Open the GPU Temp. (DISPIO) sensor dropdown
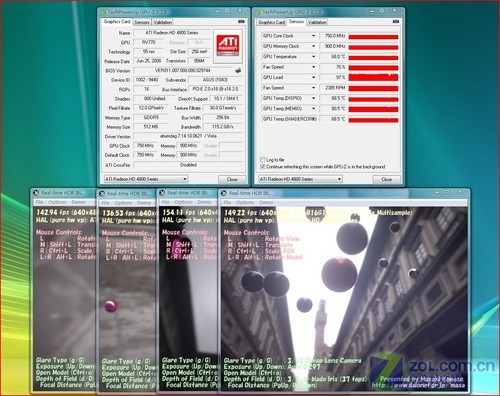Viewport: 500px width, 396px height. coord(313,98)
